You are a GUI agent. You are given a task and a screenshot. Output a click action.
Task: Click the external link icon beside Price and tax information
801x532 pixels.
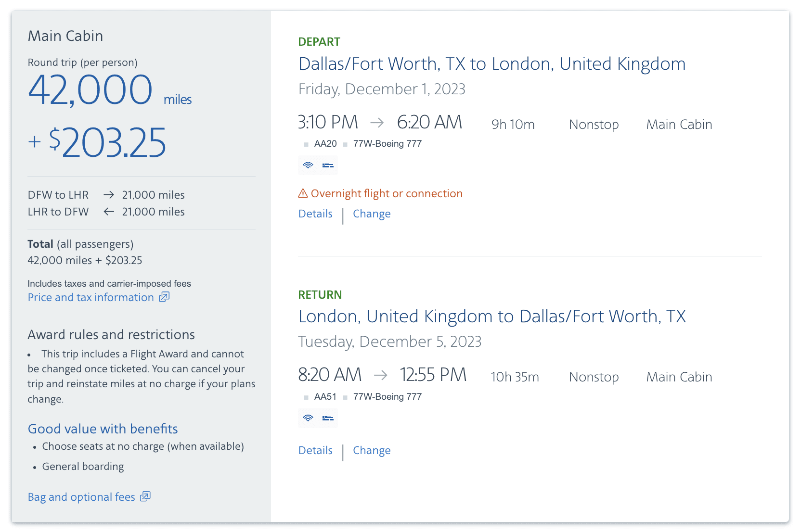point(164,297)
